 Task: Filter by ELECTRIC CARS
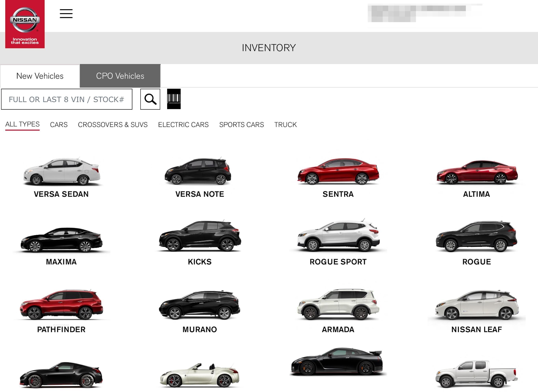click(183, 125)
